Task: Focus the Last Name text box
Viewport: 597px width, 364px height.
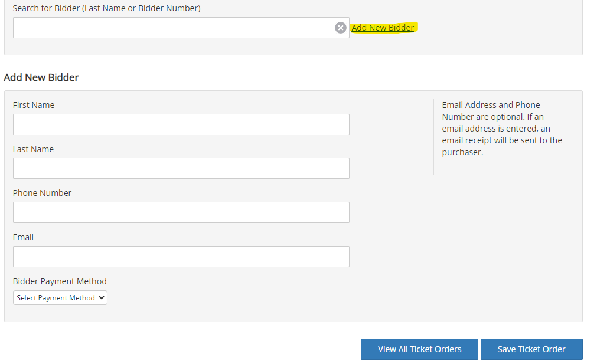Action: point(181,168)
